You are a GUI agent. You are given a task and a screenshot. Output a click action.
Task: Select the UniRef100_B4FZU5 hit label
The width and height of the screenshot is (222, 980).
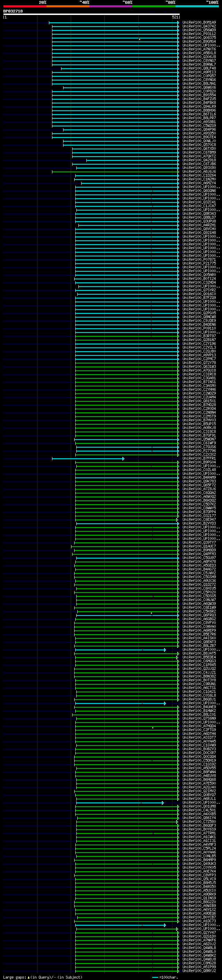(x=199, y=99)
